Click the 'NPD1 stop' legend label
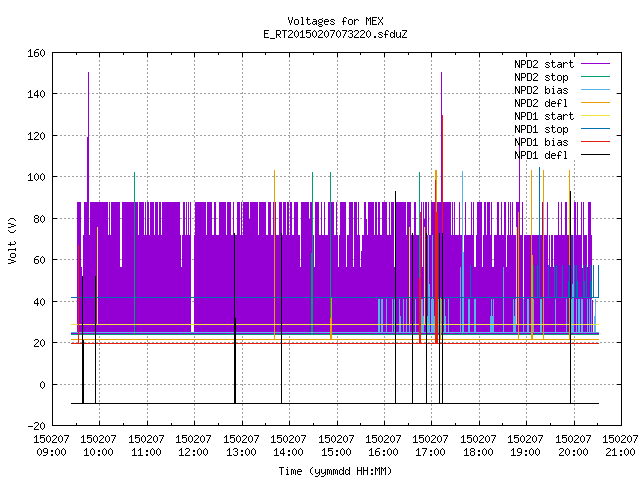640x480 pixels. pos(541,129)
